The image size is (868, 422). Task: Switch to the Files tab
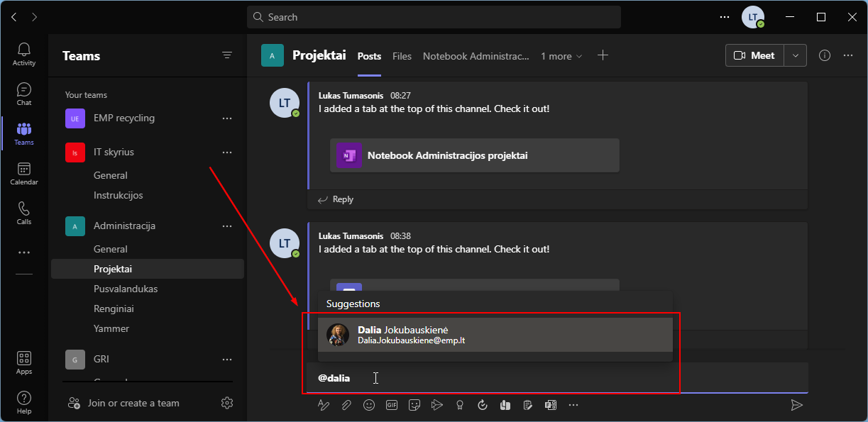(402, 56)
